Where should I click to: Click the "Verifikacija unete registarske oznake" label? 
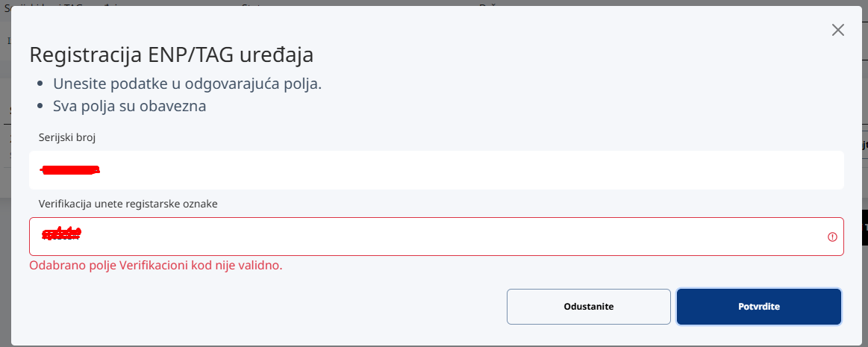pos(128,204)
